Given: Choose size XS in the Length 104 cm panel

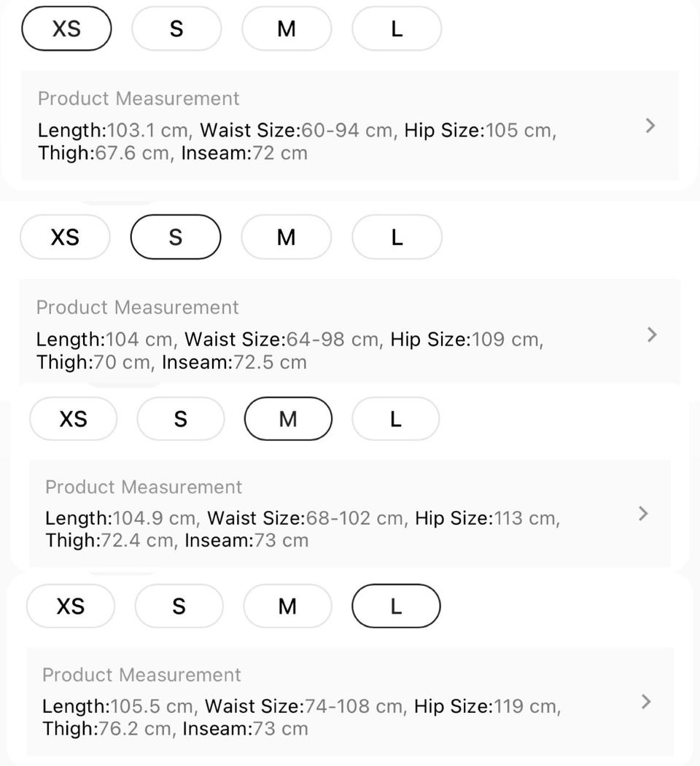Looking at the screenshot, I should point(65,238).
